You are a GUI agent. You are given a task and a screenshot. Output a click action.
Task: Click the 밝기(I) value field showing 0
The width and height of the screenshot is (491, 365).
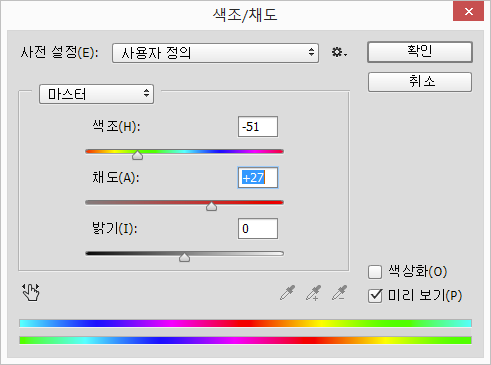click(x=258, y=229)
